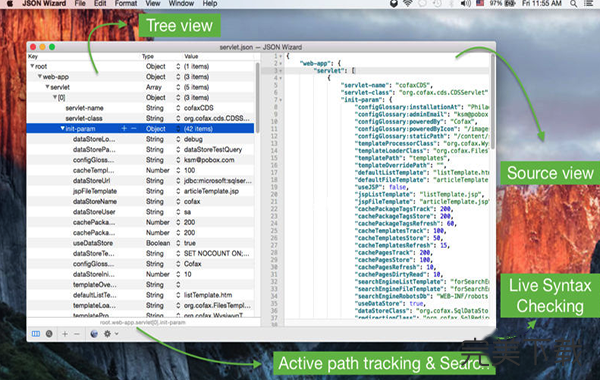Select the jspFileTemplate tree row
Image resolution: width=600 pixels, height=380 pixels.
point(140,191)
